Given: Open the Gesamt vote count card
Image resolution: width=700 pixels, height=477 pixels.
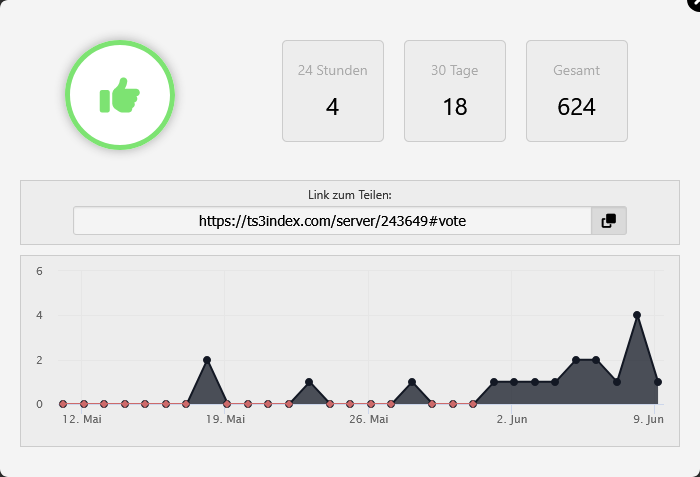Looking at the screenshot, I should [577, 91].
